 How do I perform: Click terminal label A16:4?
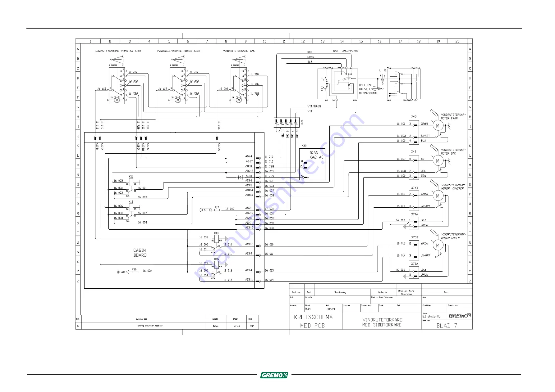click(249, 156)
